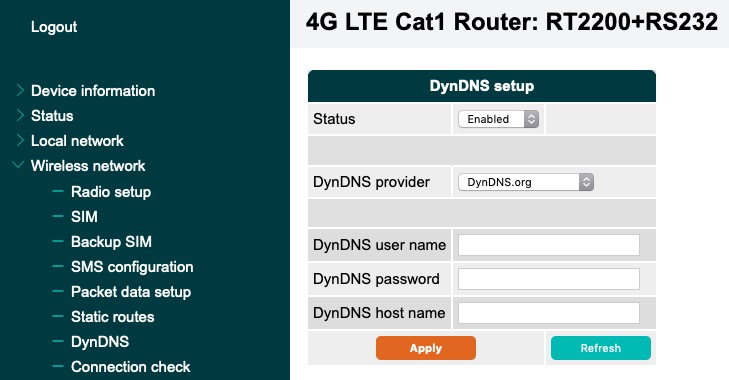
Task: Expand the Local network chevron
Action: pyautogui.click(x=20, y=140)
